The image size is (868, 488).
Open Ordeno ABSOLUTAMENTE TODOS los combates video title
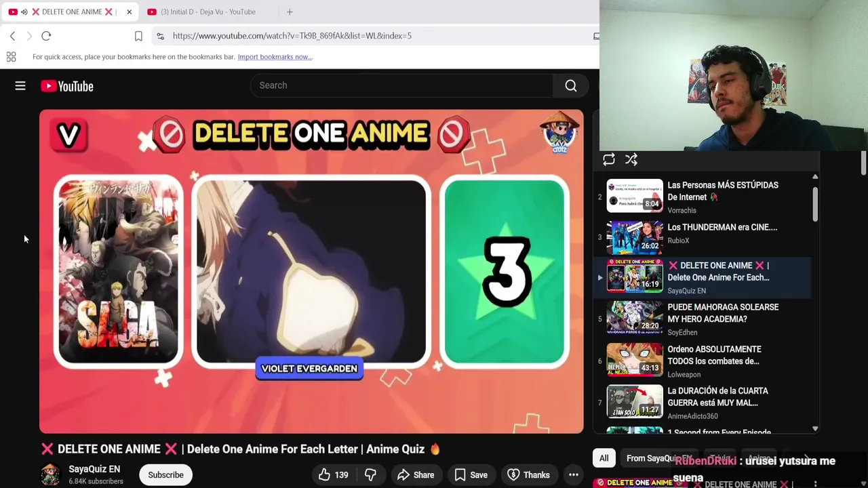coord(714,355)
